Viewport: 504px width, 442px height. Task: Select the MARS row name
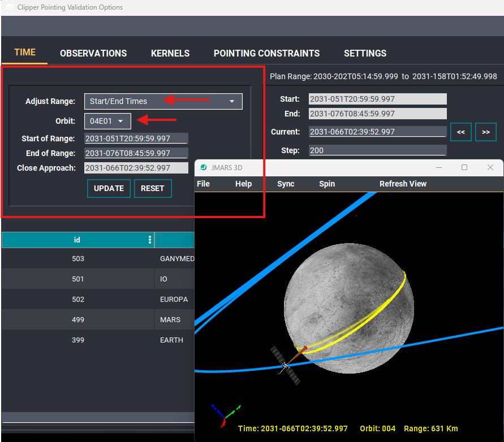170,319
